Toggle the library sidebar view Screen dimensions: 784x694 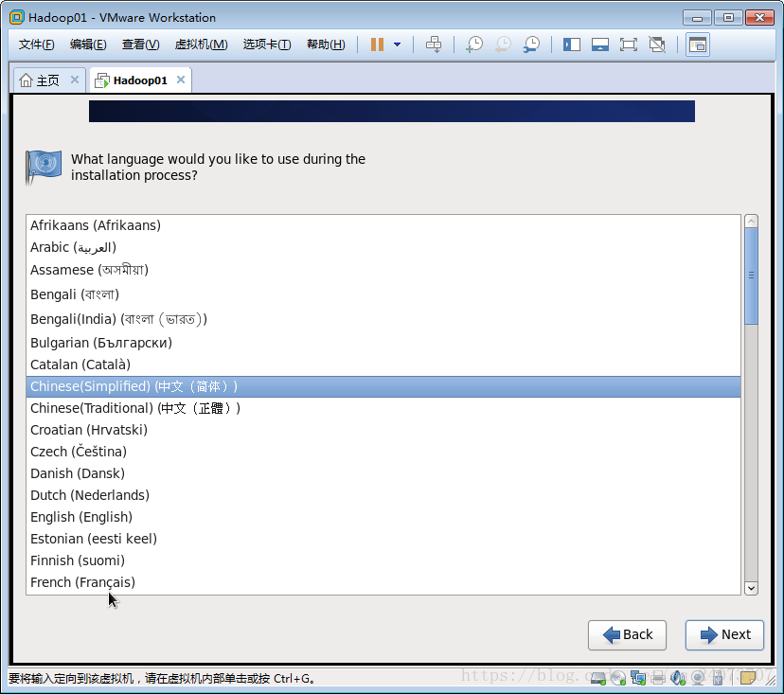coord(572,44)
